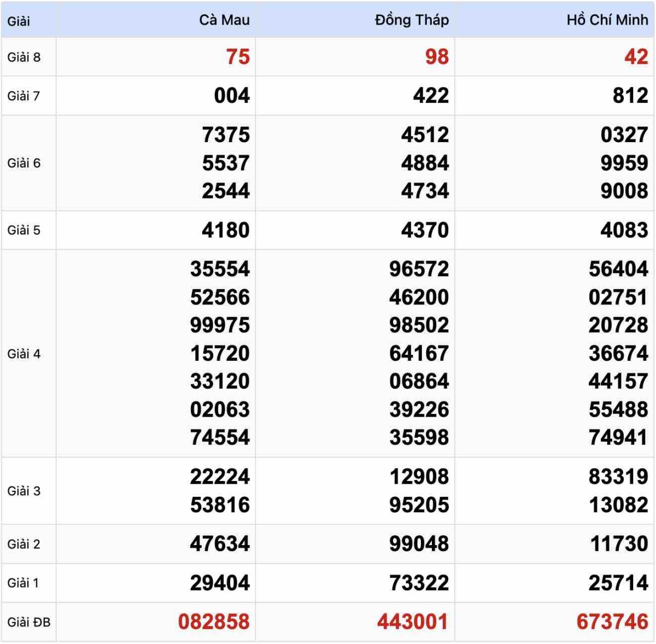Viewport: 656px width, 644px height.
Task: Click Giải 1 value 29404
Action: click(x=220, y=583)
